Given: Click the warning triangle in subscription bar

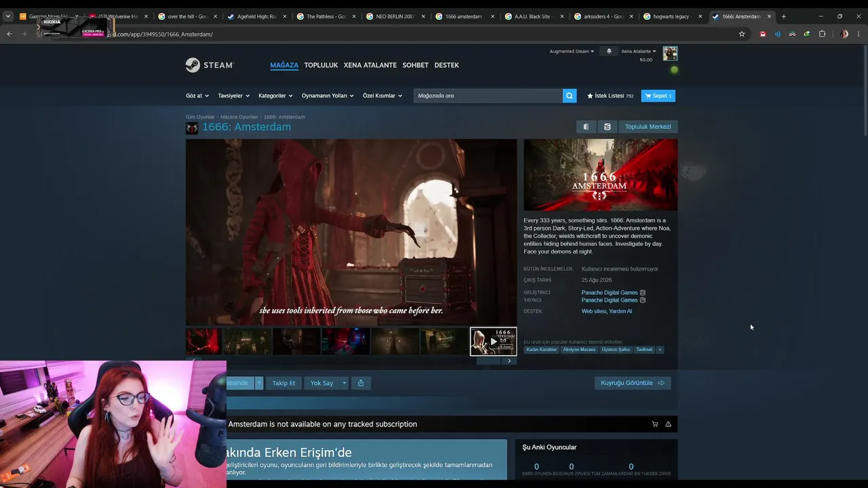Looking at the screenshot, I should pyautogui.click(x=668, y=424).
